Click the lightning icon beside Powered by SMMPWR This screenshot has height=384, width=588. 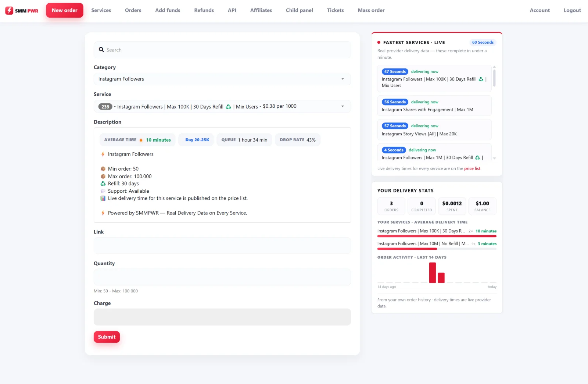pyautogui.click(x=103, y=213)
